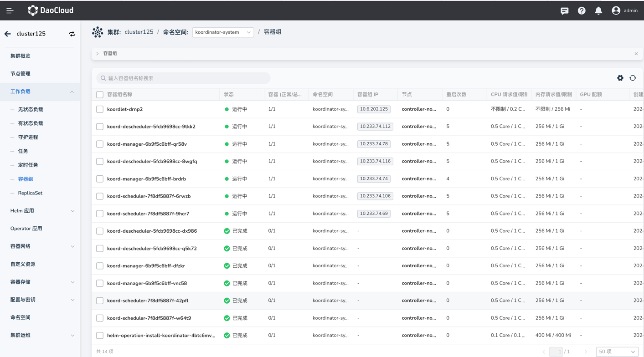Screen dimensions: 644x357
Task: Open the koordinator-system namespace dropdown
Action: coord(223,32)
